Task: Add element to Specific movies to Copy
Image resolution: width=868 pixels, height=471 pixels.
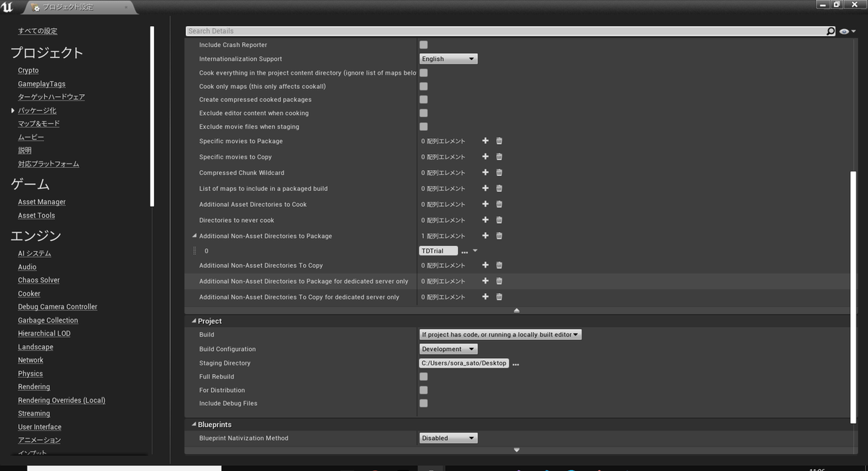Action: point(485,157)
